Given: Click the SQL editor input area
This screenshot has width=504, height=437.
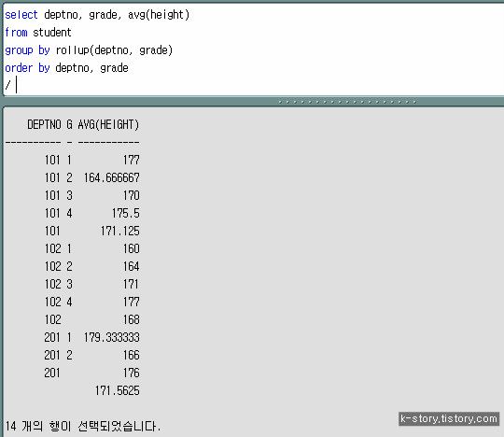Looking at the screenshot, I should pos(253,49).
